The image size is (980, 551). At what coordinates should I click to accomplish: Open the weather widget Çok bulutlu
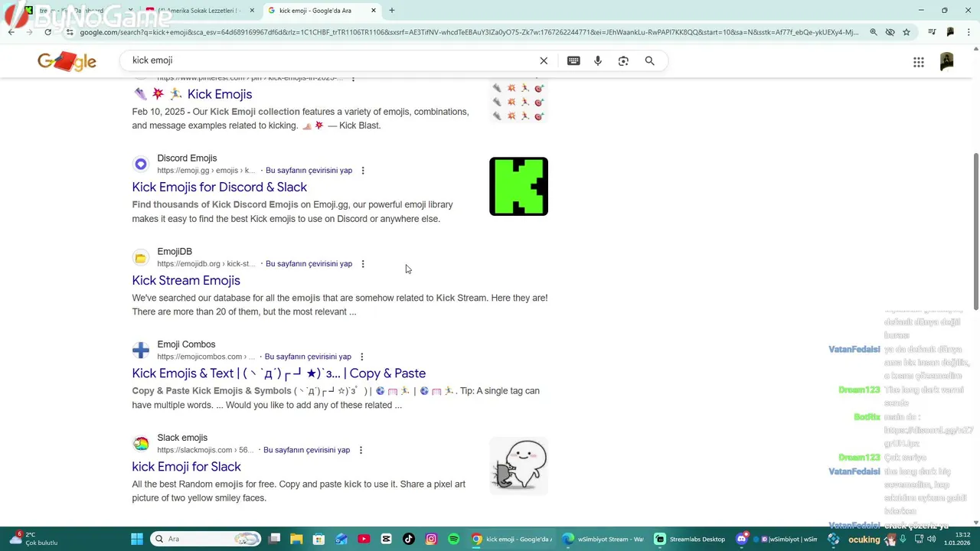click(34, 539)
